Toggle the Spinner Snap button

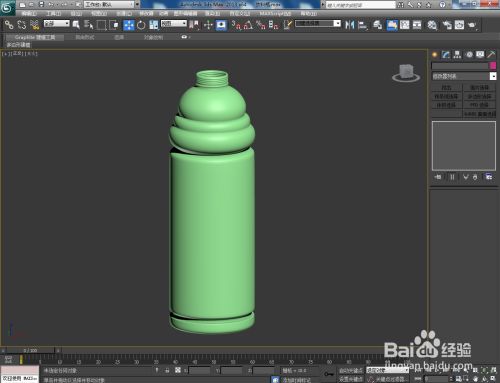point(273,25)
